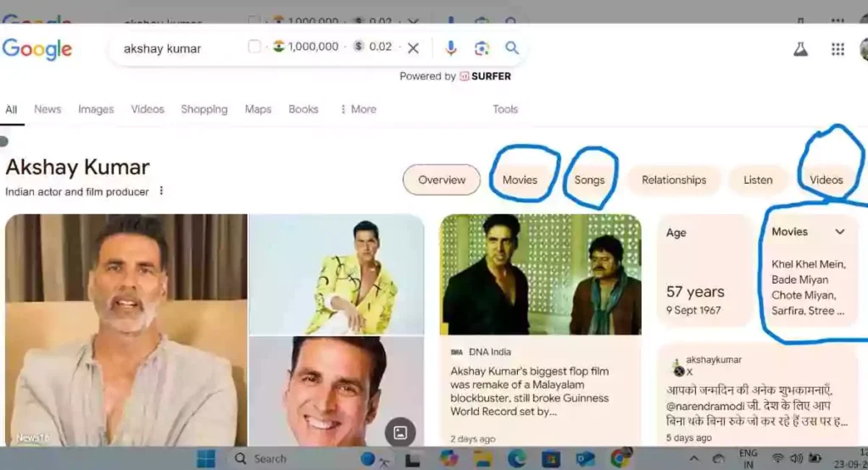This screenshot has height=470, width=868.
Task: Open the Google apps grid
Action: [837, 49]
